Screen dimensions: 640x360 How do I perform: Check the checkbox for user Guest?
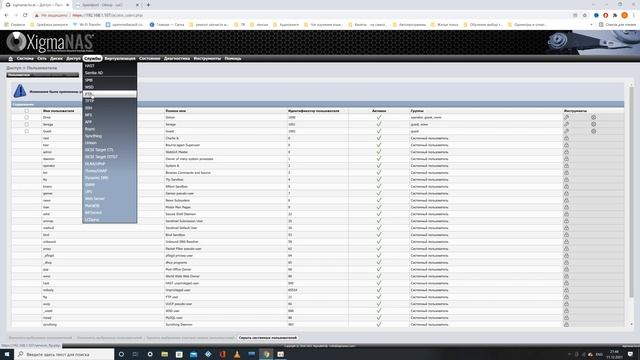tap(27, 131)
